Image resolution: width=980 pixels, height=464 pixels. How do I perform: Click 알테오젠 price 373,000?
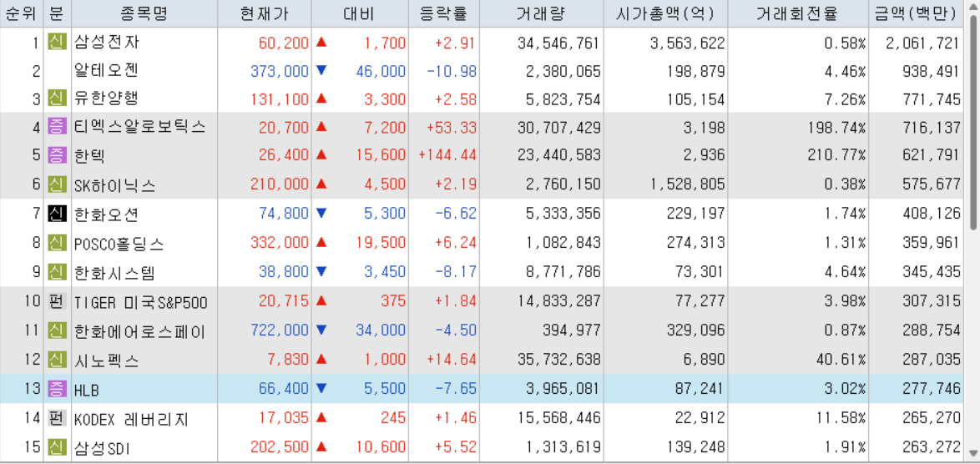(x=280, y=71)
